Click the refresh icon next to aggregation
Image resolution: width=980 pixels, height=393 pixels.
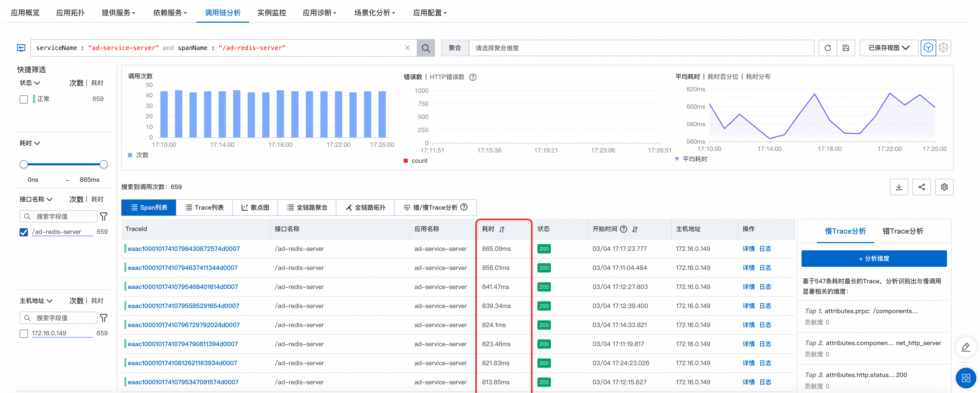coord(827,48)
